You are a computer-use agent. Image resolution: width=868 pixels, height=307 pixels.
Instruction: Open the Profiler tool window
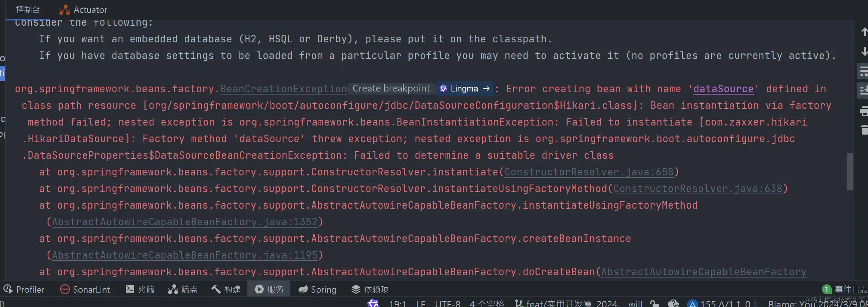[x=24, y=289]
